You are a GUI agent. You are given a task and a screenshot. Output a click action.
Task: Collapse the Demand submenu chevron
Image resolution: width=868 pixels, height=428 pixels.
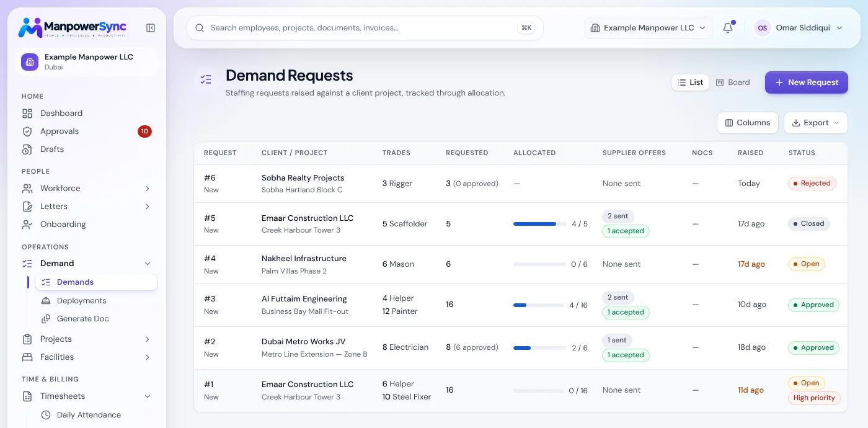pos(148,264)
